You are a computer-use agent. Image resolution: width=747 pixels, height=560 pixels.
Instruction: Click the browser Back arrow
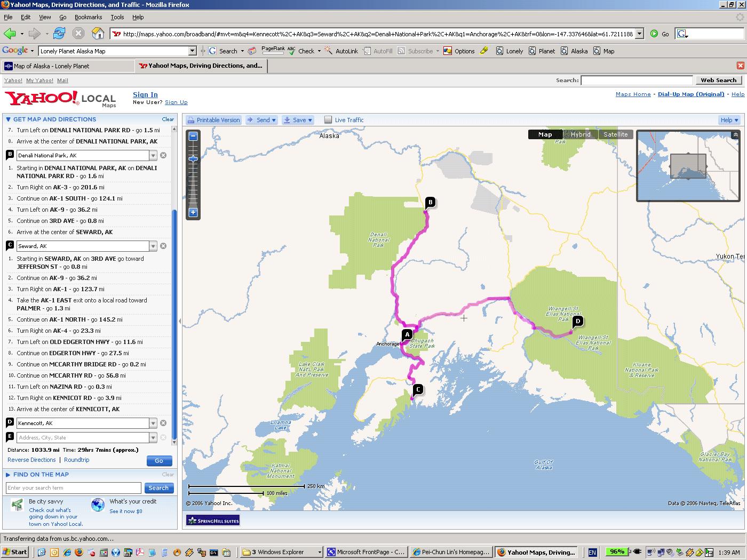pos(10,34)
